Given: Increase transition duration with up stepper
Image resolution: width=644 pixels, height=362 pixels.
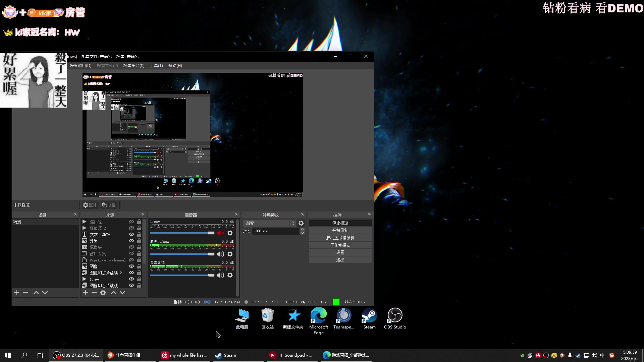Looking at the screenshot, I should pyautogui.click(x=302, y=229).
